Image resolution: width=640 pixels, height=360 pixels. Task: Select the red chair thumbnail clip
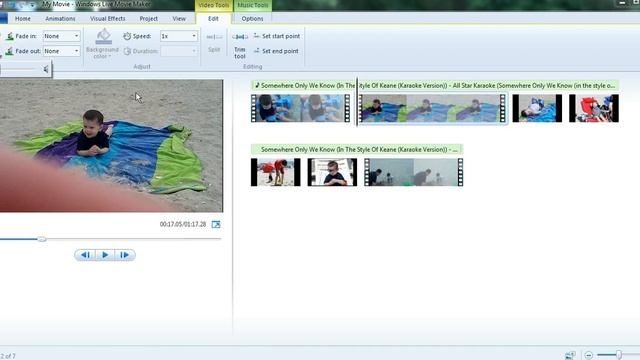594,108
